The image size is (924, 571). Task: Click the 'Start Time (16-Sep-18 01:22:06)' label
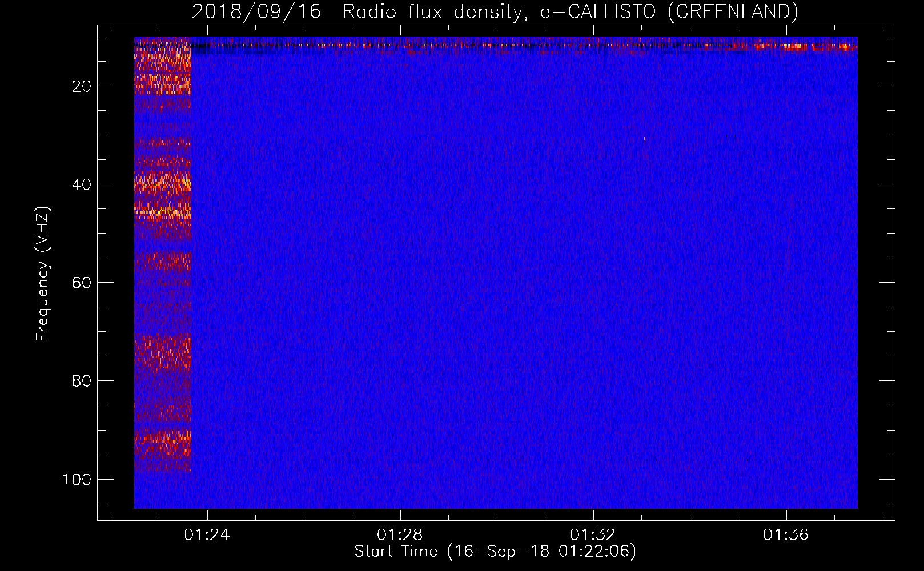(x=495, y=552)
